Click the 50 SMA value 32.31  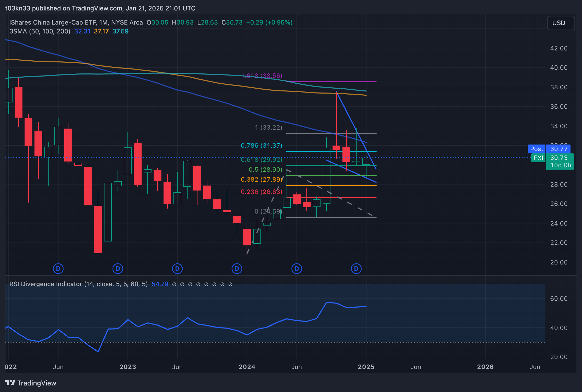(x=82, y=31)
